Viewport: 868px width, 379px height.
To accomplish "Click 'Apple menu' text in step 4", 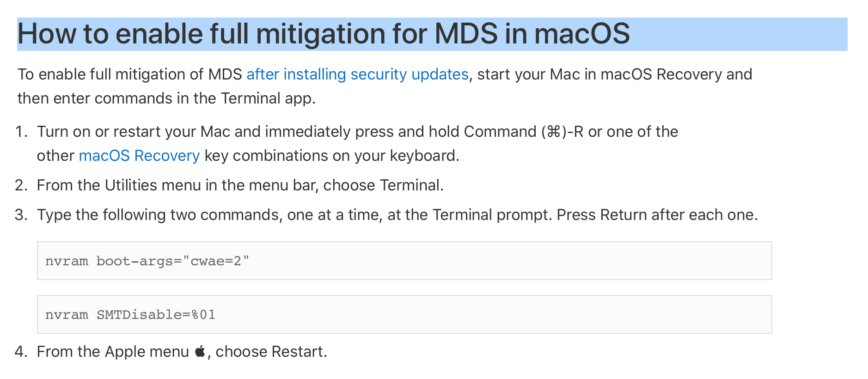I will coord(147,352).
